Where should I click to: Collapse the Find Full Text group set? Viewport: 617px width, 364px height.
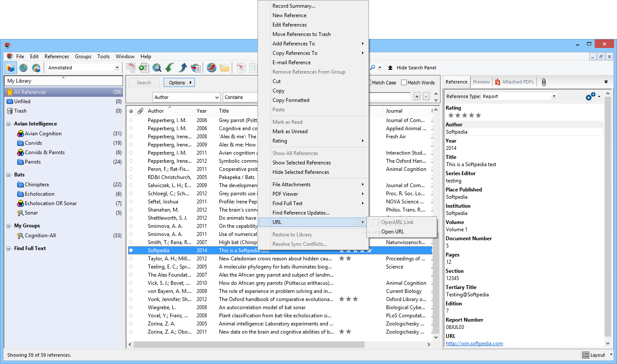tap(9, 248)
